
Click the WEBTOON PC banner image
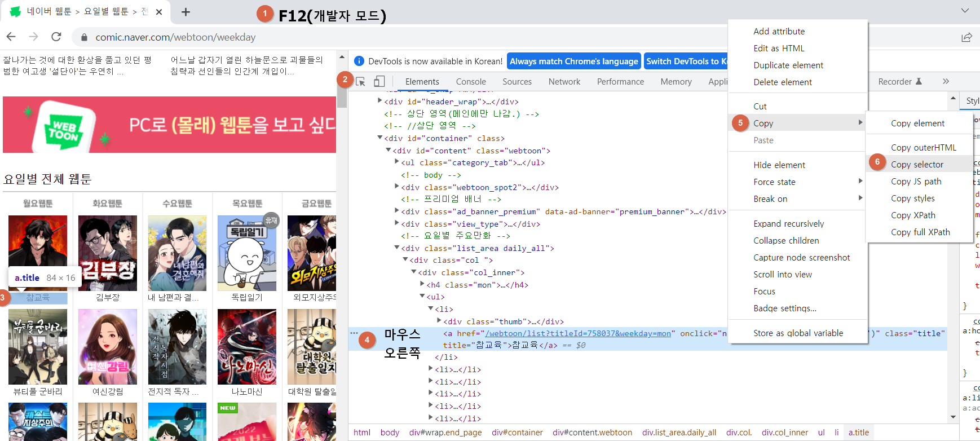[x=169, y=125]
